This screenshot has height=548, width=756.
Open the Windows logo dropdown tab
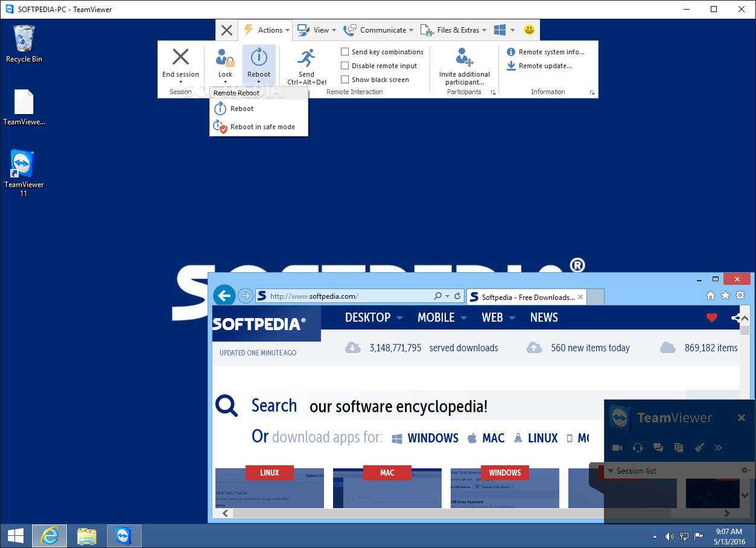[504, 30]
